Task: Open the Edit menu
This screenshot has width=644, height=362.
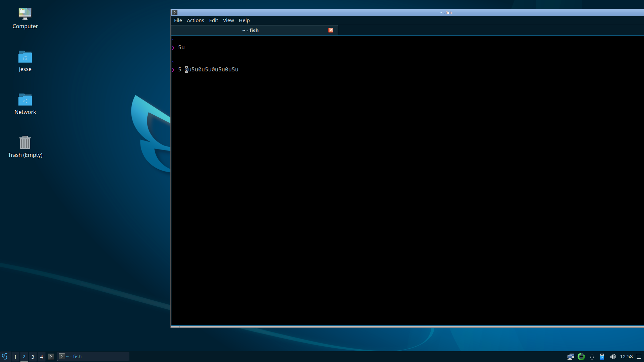Action: (213, 20)
